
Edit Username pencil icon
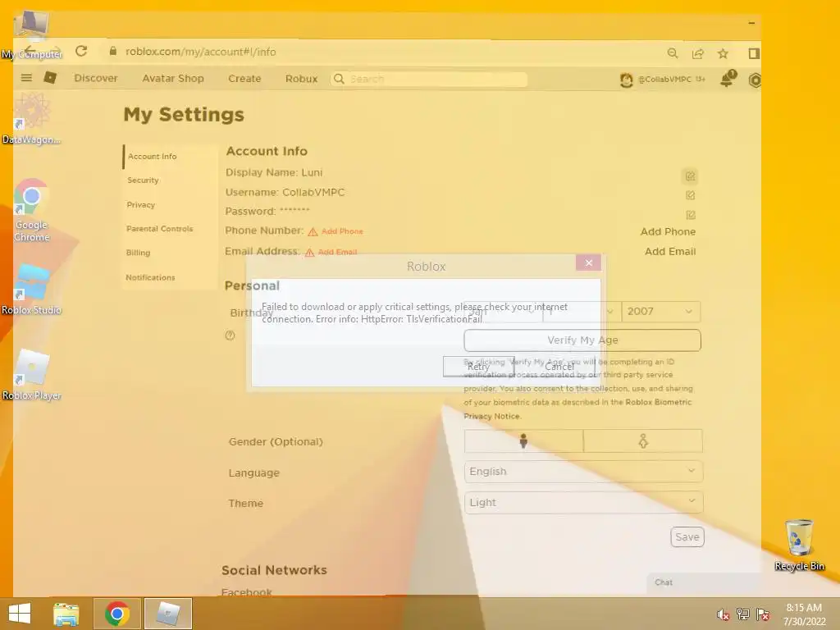pyautogui.click(x=690, y=195)
